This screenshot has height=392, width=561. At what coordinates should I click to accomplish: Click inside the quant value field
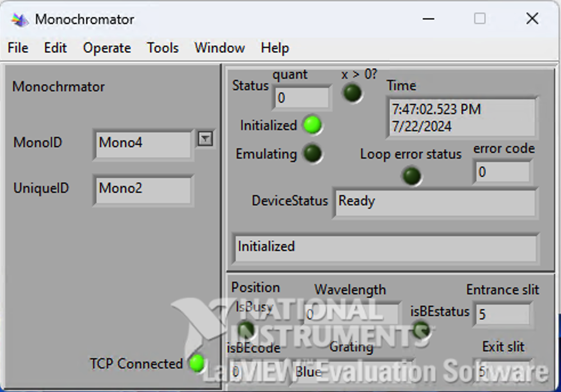click(301, 97)
